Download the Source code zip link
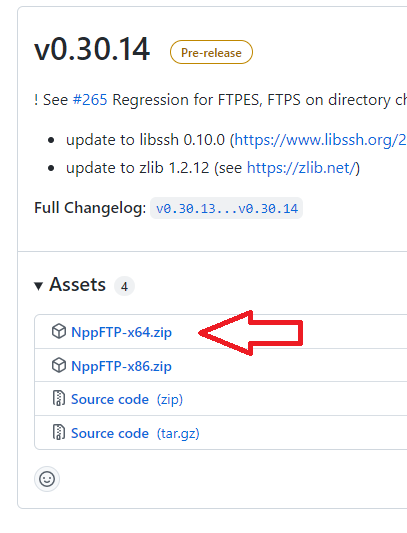The image size is (407, 533). 127,399
